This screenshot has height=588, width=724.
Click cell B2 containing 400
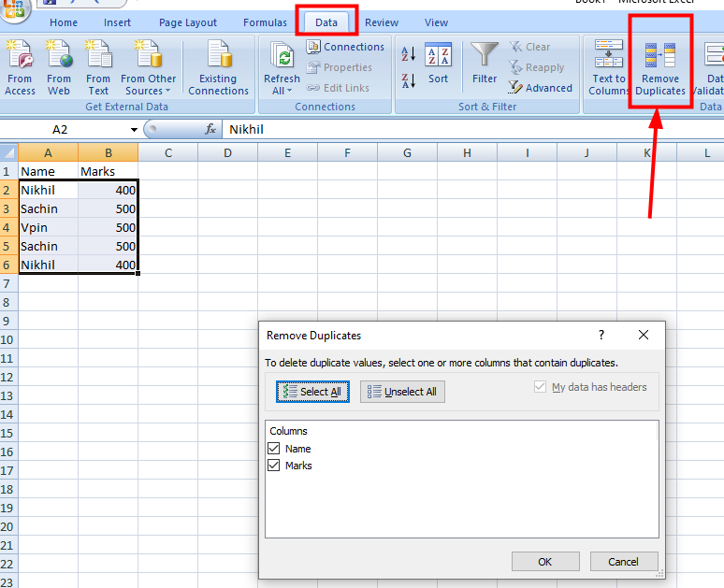tap(109, 190)
